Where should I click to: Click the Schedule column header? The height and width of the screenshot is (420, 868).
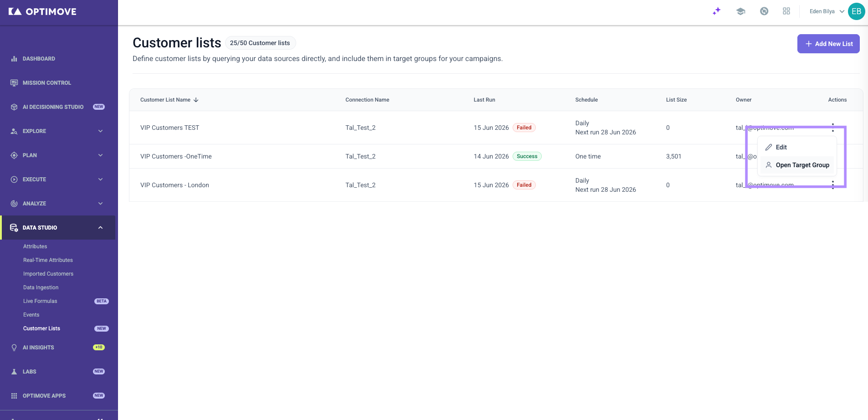(x=586, y=100)
